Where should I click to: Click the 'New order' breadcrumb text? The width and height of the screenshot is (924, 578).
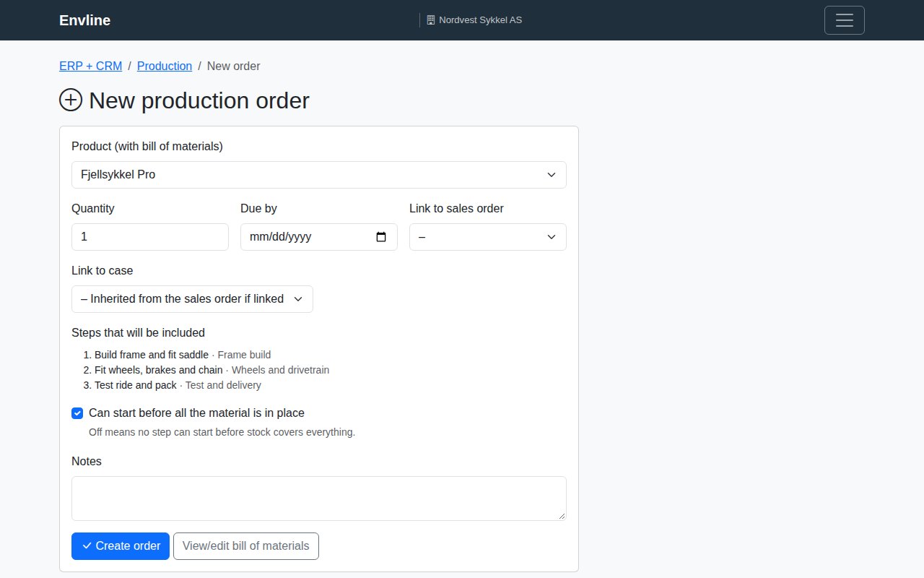click(234, 66)
